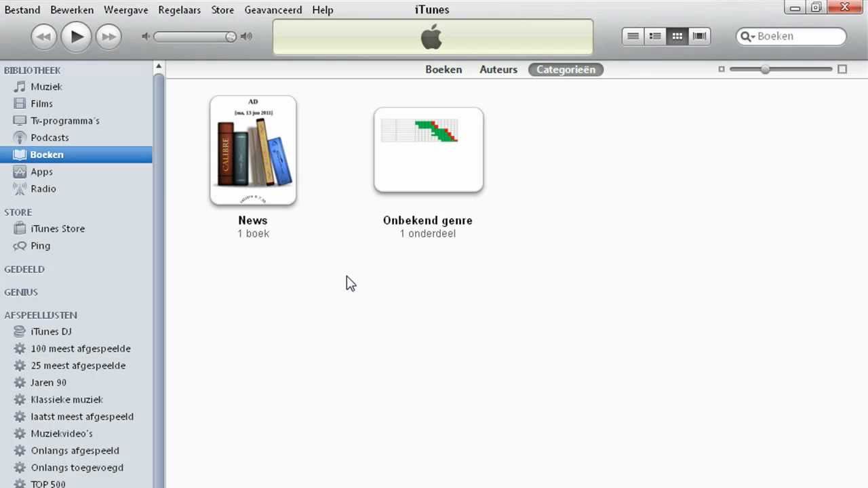Image resolution: width=868 pixels, height=488 pixels.
Task: Click the Podcasts icon
Action: click(x=20, y=138)
